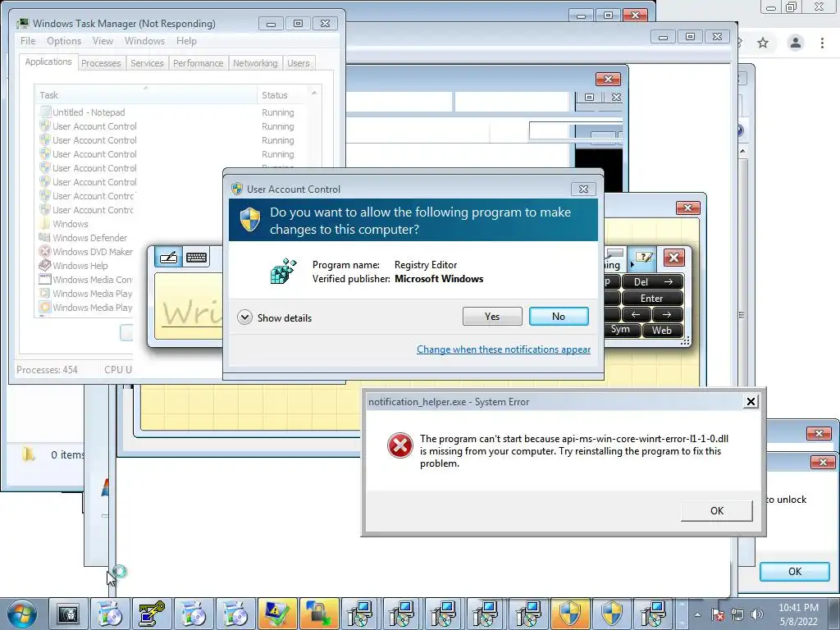Open Chrome three-dot menu

click(x=822, y=43)
